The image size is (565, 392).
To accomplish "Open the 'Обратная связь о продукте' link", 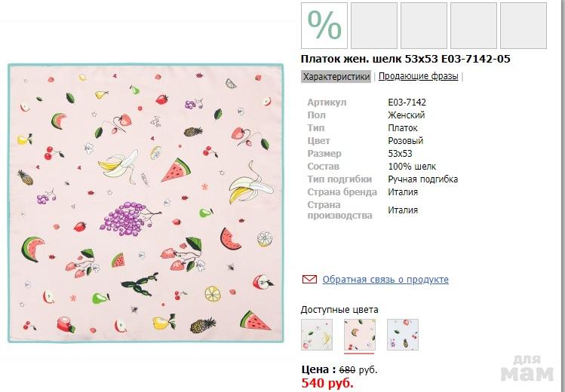I will click(385, 280).
